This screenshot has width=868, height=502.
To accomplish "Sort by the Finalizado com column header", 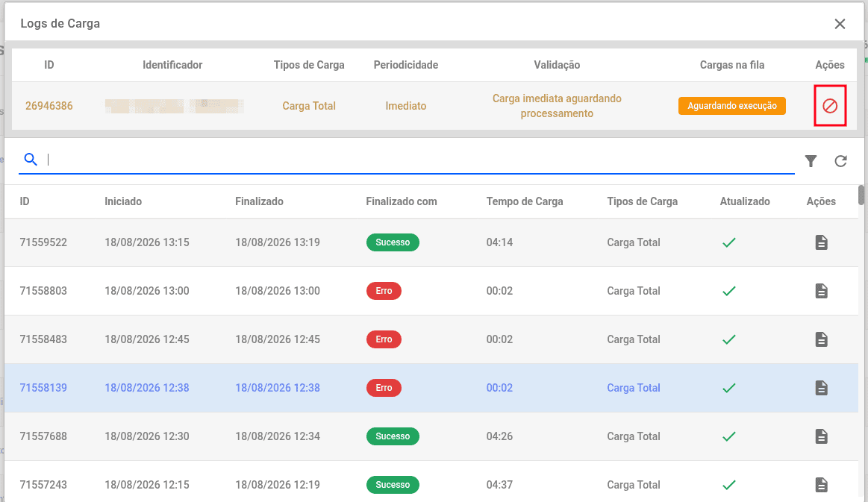I will click(402, 201).
